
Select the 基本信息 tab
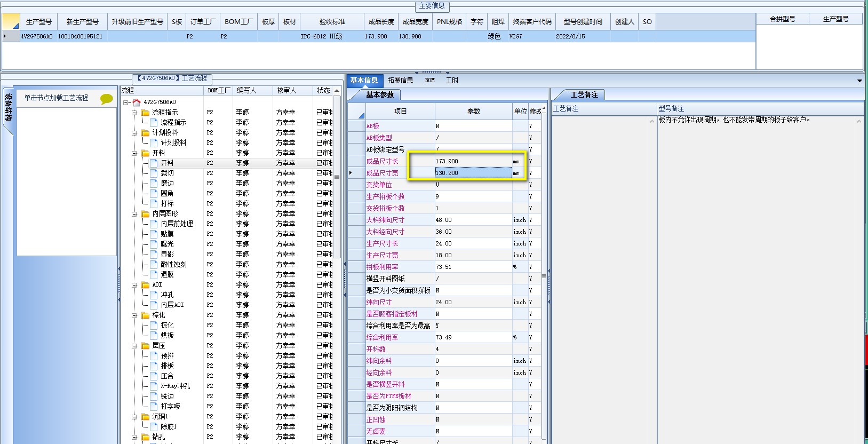pos(364,80)
